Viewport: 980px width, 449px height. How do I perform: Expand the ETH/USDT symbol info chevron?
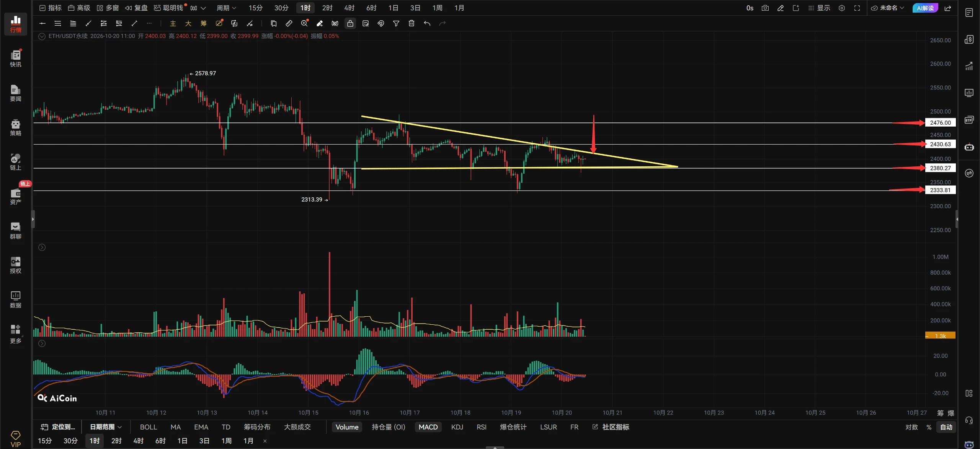tap(42, 36)
